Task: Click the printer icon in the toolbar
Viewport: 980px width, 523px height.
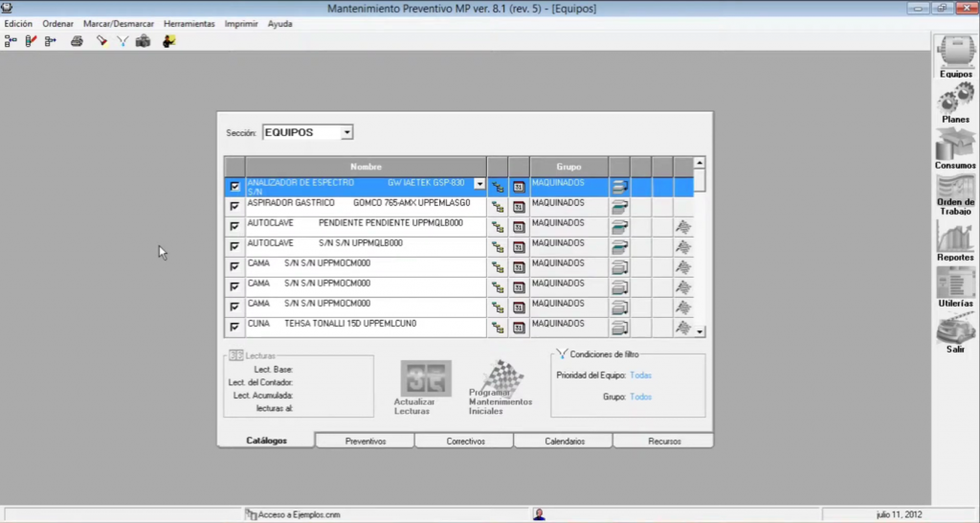Action: [x=78, y=41]
